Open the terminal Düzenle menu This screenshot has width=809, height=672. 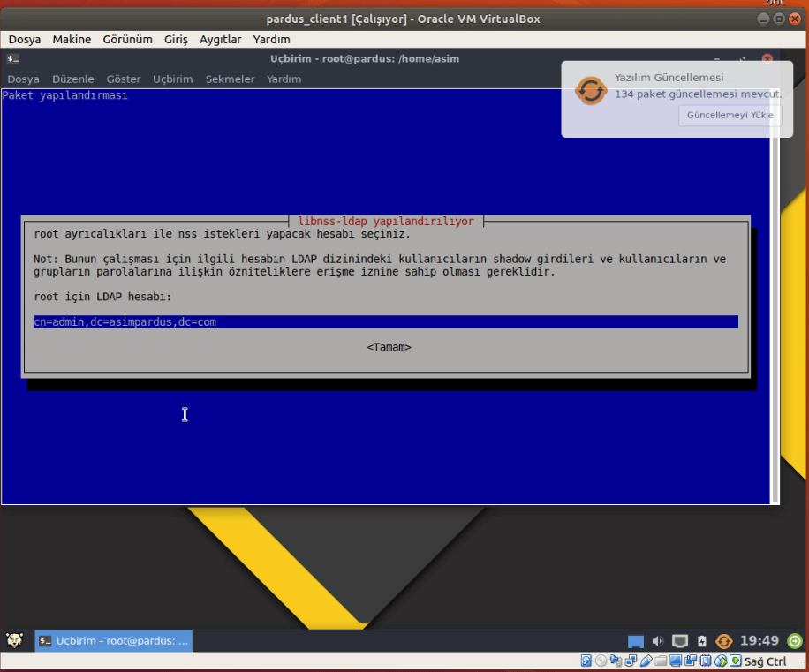72,79
